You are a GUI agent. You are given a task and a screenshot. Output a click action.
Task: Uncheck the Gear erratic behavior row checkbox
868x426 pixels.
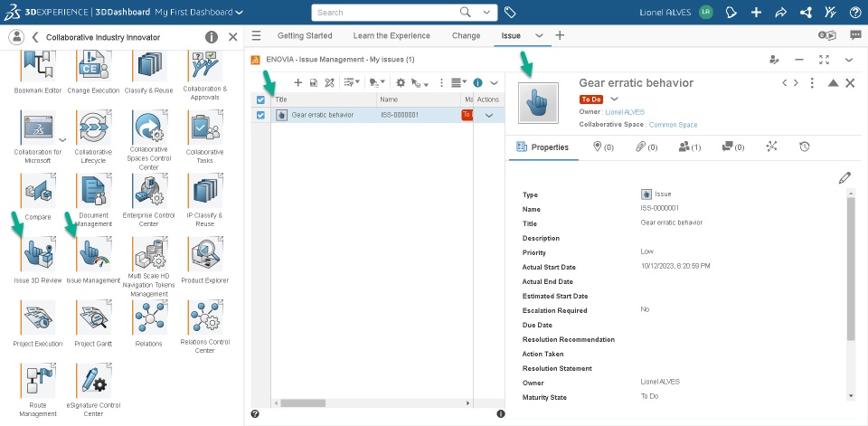point(260,115)
